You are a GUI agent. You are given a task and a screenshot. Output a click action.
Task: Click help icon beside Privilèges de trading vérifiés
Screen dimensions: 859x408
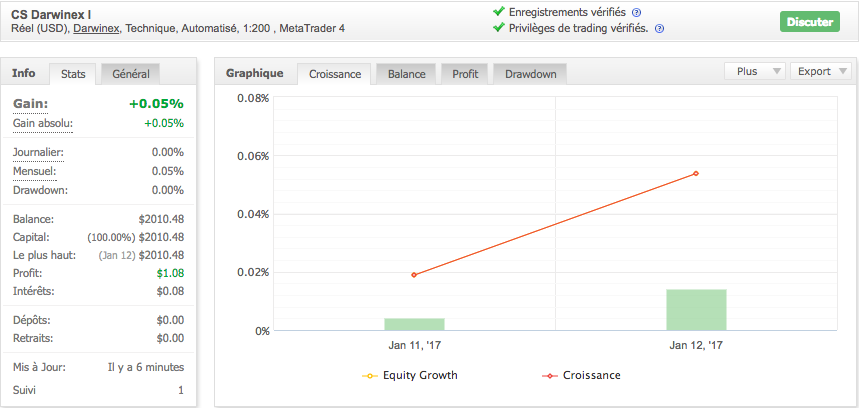tap(659, 28)
